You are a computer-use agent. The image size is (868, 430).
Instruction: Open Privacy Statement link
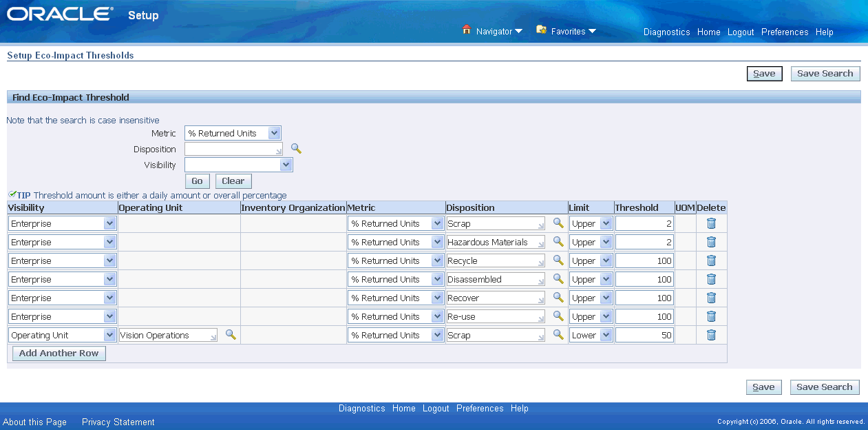pos(118,422)
